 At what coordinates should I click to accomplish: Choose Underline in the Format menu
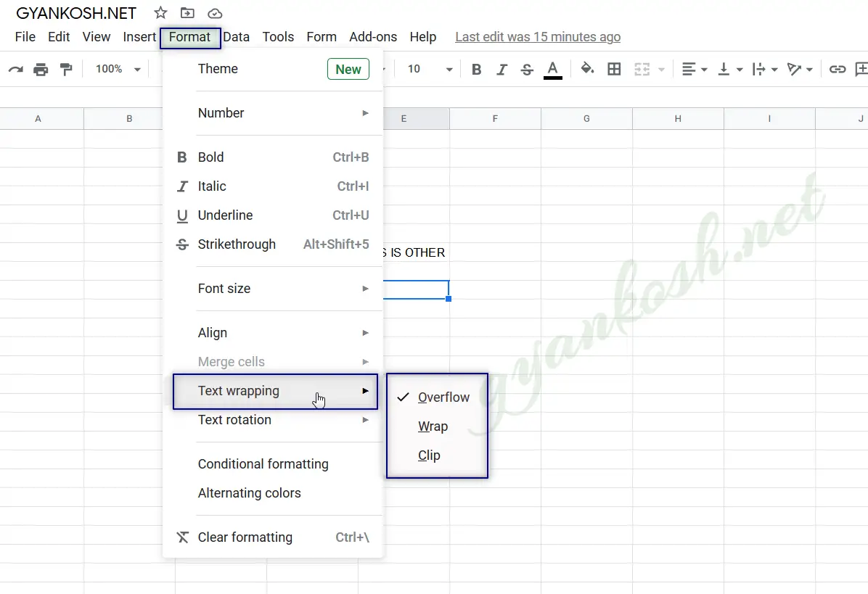[272, 215]
